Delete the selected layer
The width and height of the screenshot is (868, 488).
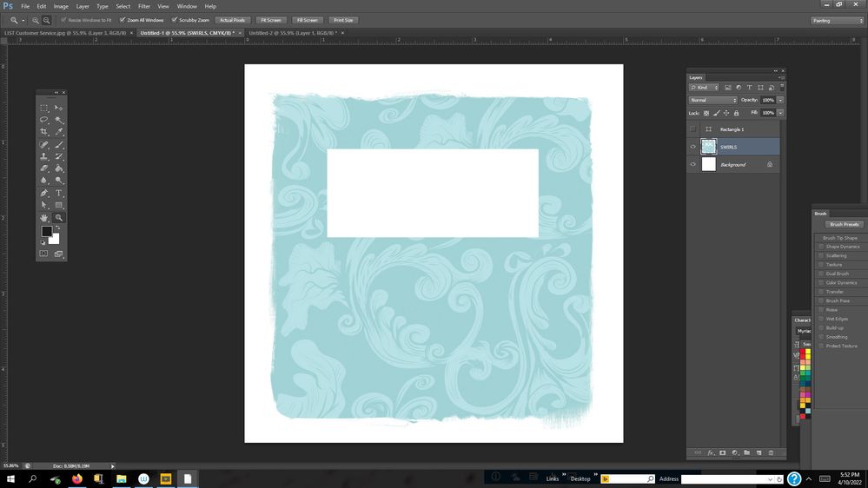pos(771,452)
